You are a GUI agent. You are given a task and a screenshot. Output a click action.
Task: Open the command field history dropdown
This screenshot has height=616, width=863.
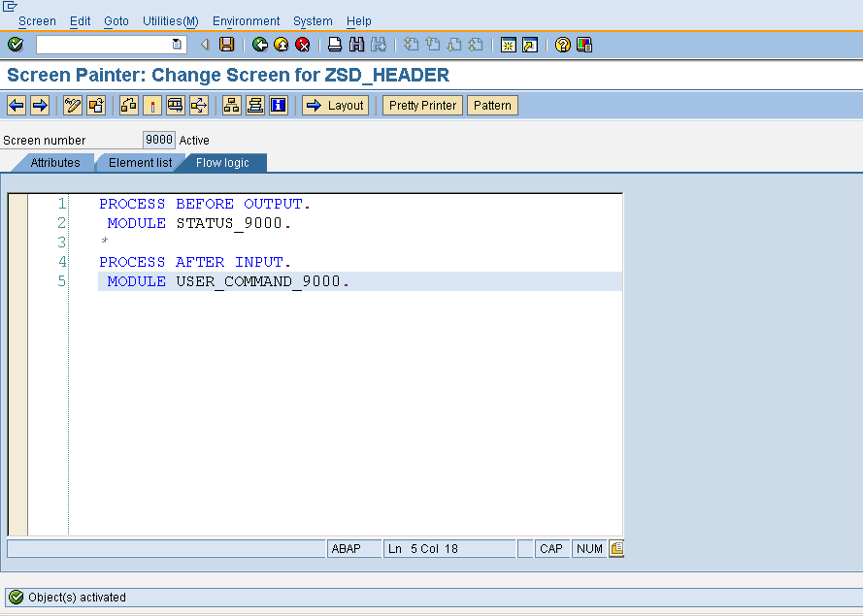tap(176, 44)
